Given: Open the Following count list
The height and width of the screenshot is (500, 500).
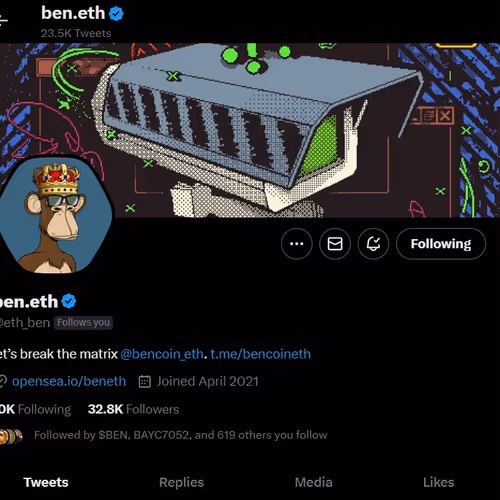Looking at the screenshot, I should click(35, 409).
